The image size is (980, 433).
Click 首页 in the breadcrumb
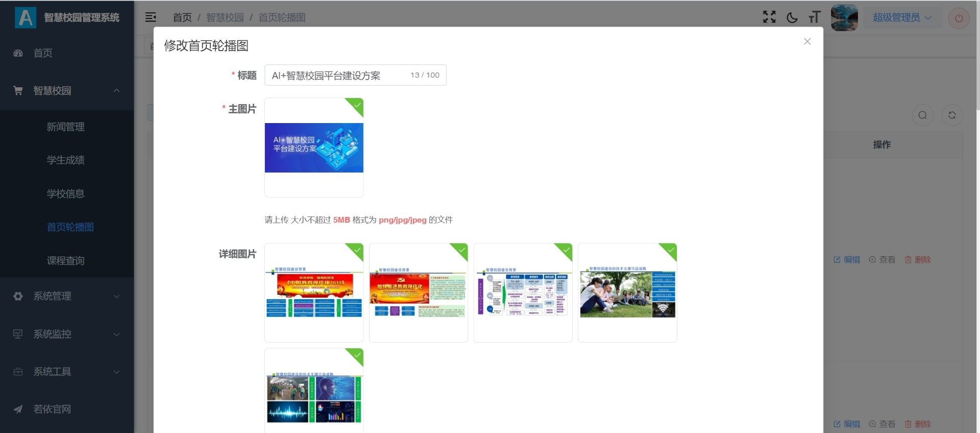182,17
